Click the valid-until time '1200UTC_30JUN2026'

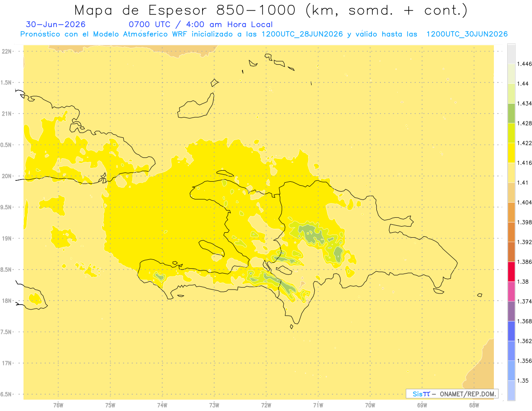click(467, 34)
